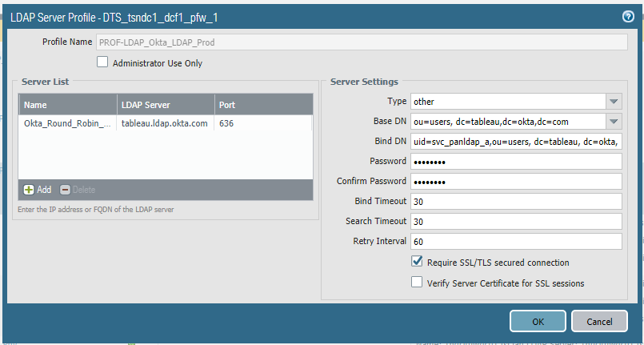Click the Port column header

(263, 105)
